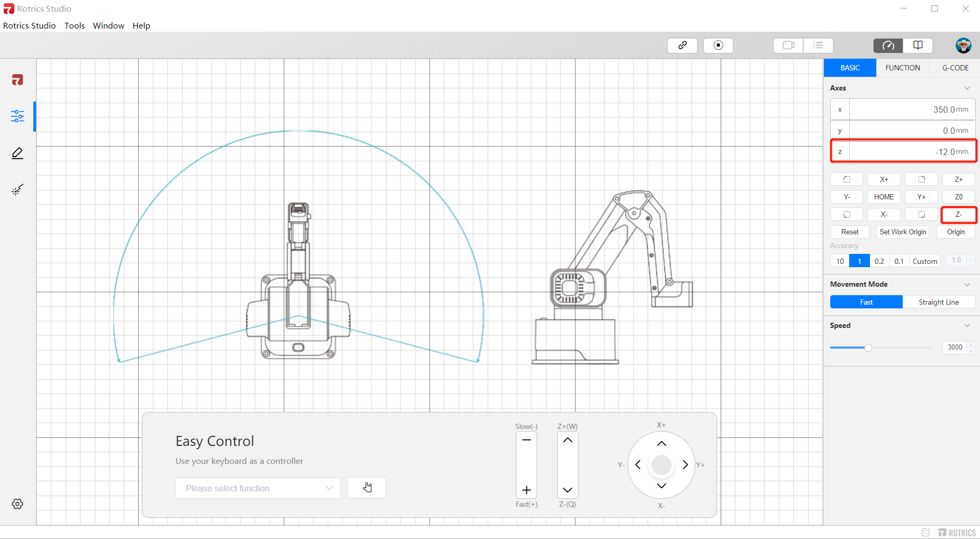The height and width of the screenshot is (539, 980).
Task: Click the top-left diagonal jog button
Action: pos(847,179)
